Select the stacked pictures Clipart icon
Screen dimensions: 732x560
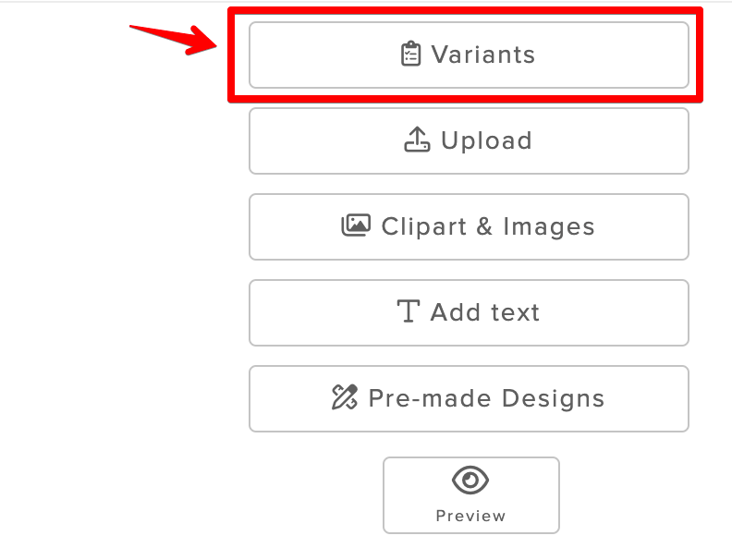[356, 225]
